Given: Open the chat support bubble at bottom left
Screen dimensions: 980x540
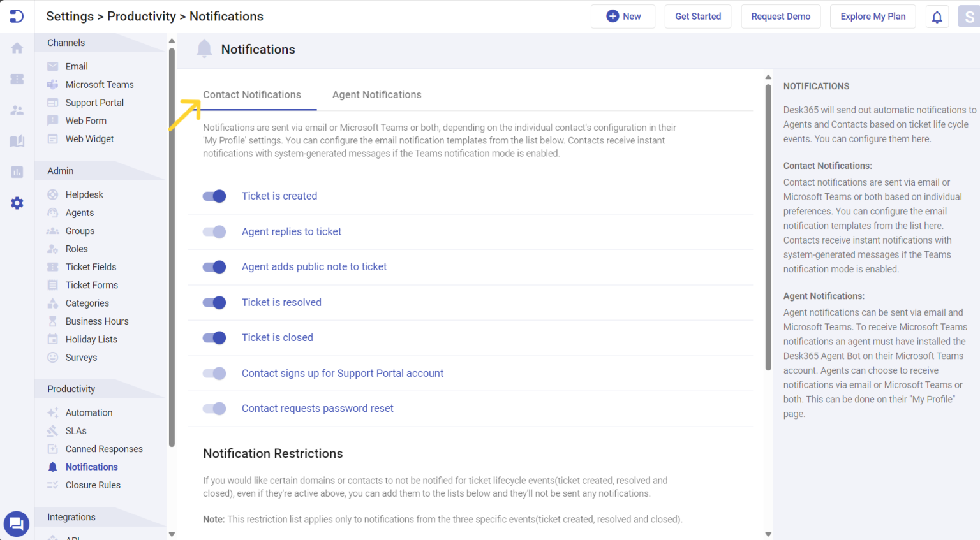Looking at the screenshot, I should click(16, 523).
